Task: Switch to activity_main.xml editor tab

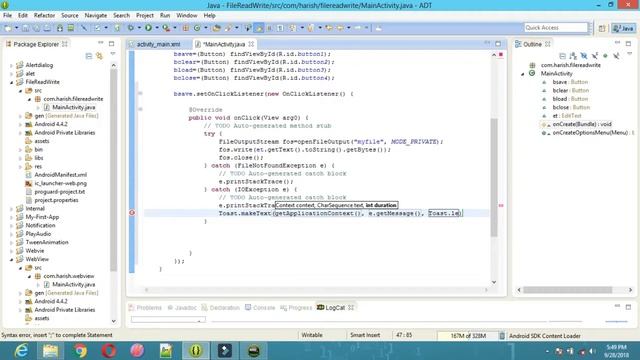Action: 158,44
